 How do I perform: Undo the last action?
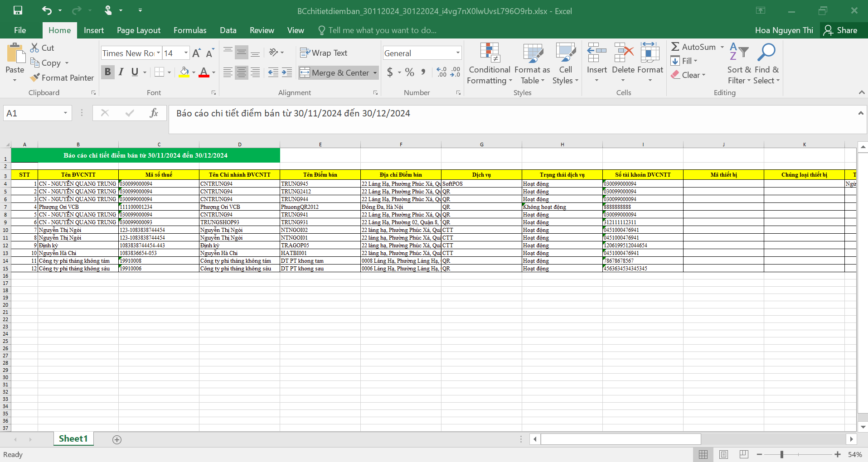click(47, 10)
